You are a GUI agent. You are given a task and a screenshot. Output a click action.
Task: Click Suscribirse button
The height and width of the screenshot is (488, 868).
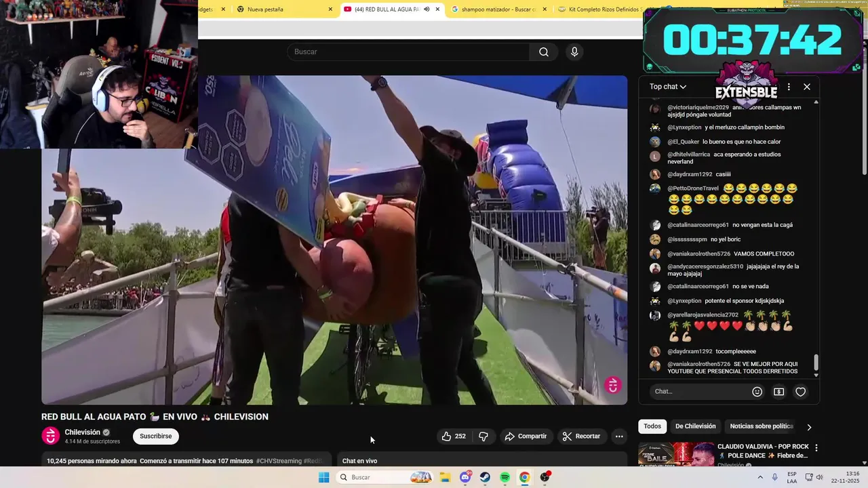[156, 436]
